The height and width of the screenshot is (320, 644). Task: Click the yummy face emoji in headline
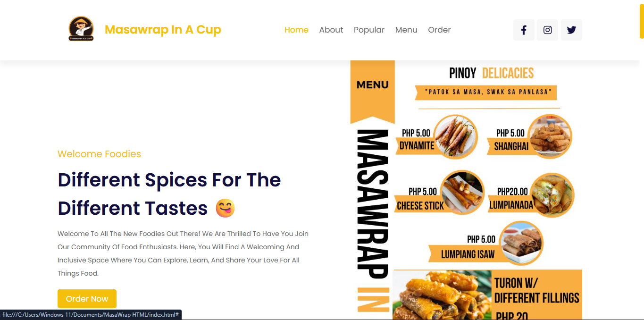[226, 208]
